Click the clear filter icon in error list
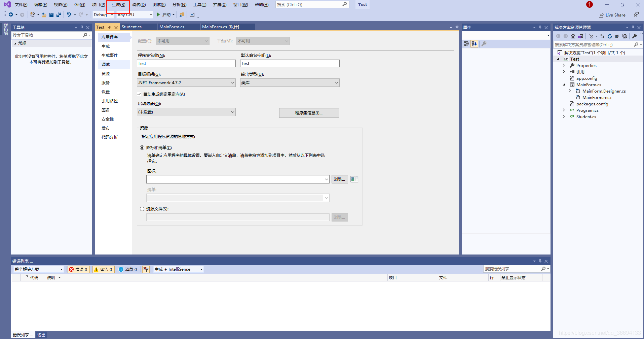 point(146,269)
